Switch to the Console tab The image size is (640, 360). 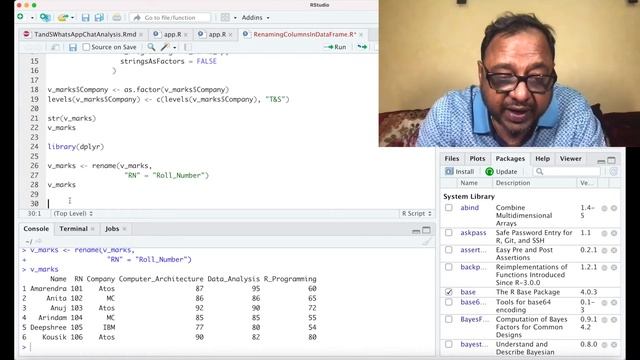(x=36, y=229)
